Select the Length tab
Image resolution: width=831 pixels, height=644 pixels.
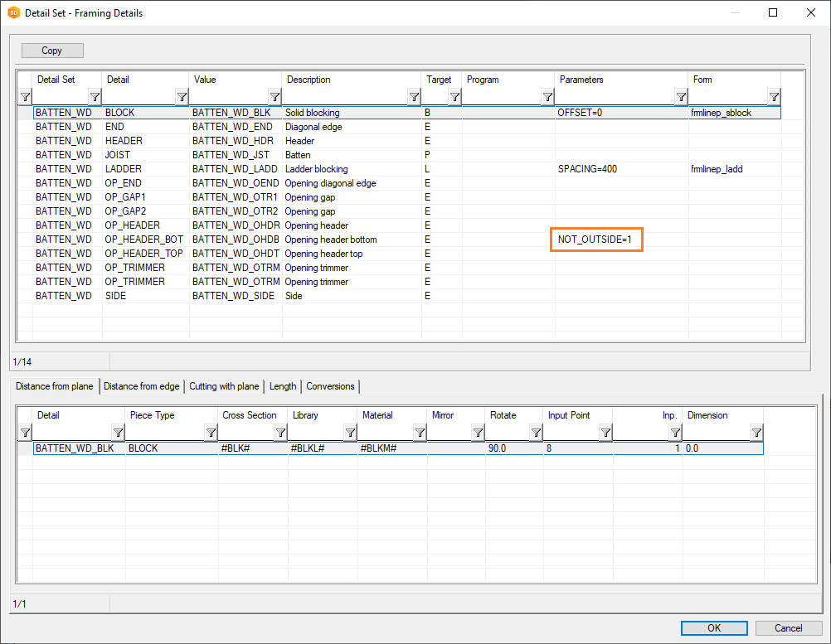click(x=283, y=386)
